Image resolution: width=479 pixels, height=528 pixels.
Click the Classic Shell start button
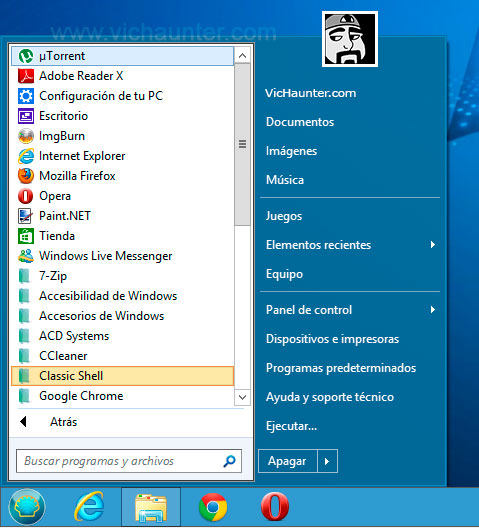[x=27, y=507]
